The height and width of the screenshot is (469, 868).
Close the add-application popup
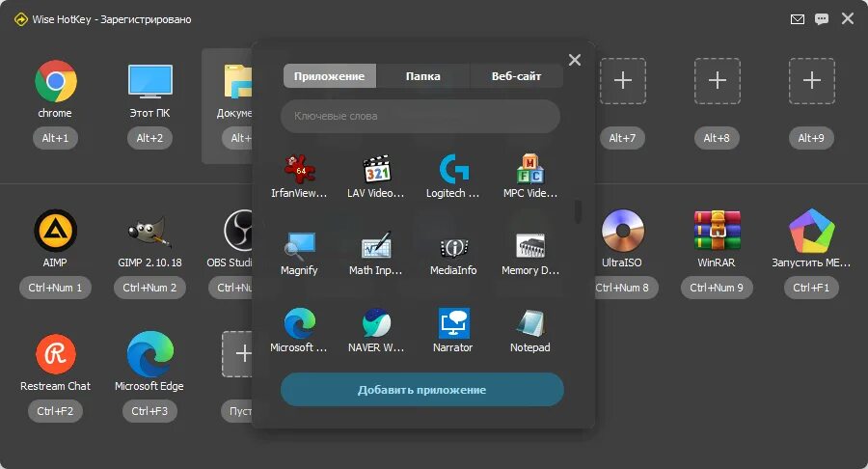coord(575,60)
